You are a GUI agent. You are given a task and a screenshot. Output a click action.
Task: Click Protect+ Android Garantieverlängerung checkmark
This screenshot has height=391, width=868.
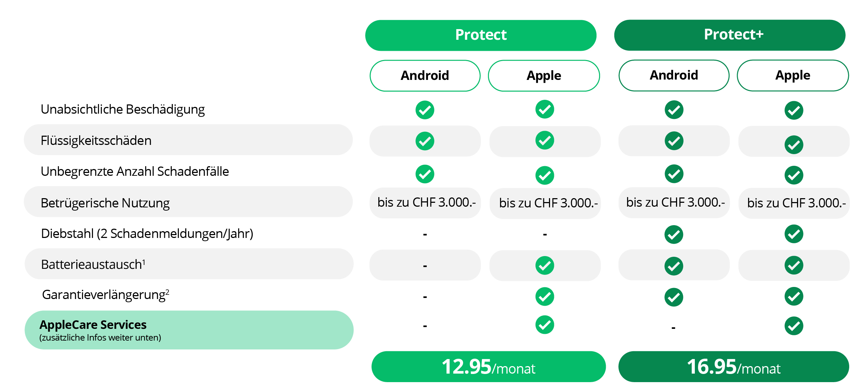[674, 297]
